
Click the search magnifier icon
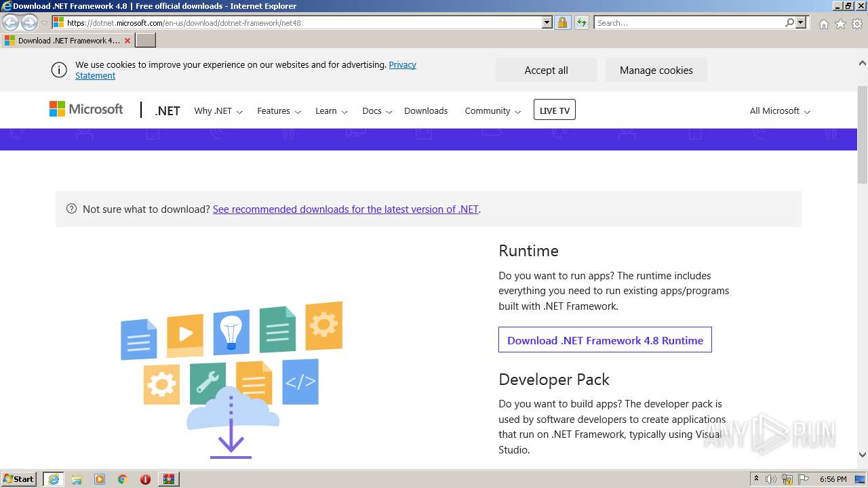(x=789, y=23)
